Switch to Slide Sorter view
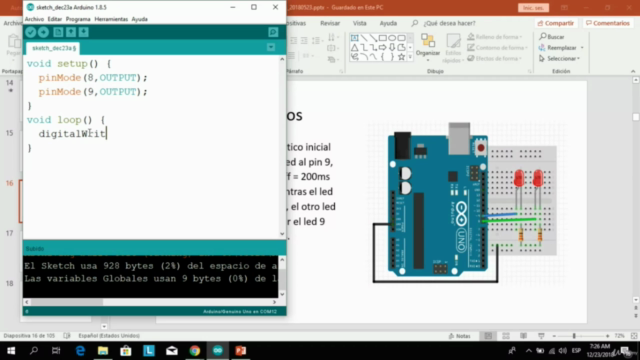This screenshot has height=360, width=640. pos(506,336)
